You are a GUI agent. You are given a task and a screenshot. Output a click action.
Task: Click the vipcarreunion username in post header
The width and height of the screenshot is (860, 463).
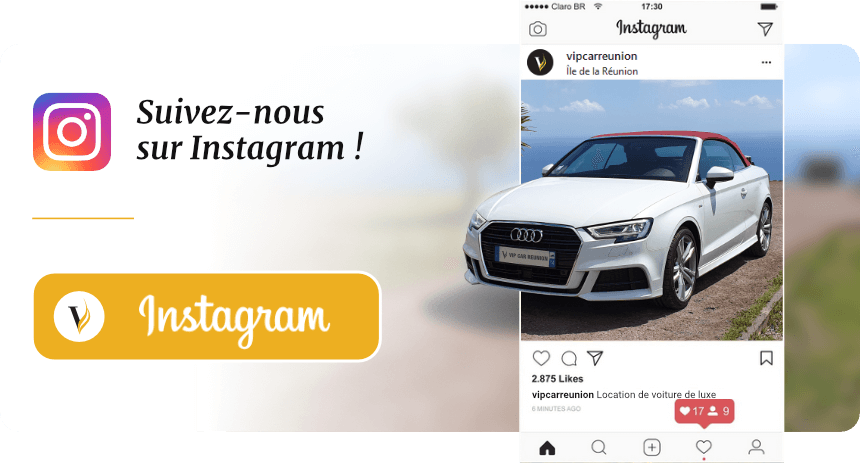[x=602, y=56]
